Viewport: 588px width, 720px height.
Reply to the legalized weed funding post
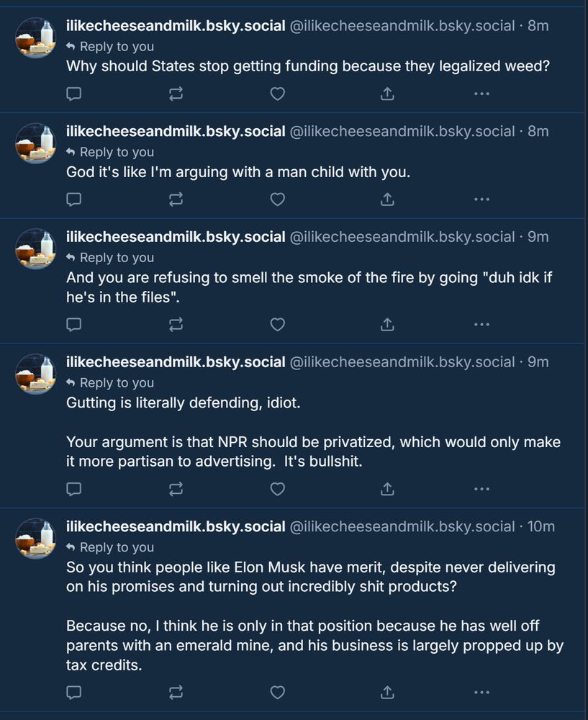74,94
